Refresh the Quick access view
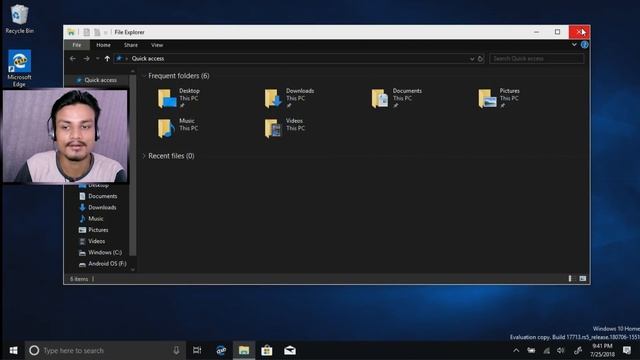Viewport: 640px width, 360px height. click(480, 59)
